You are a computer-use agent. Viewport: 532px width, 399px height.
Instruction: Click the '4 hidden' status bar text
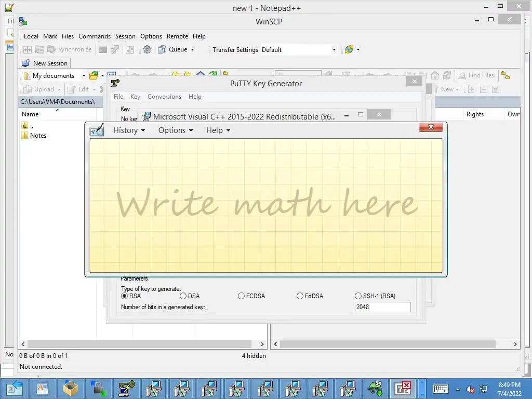(x=254, y=355)
